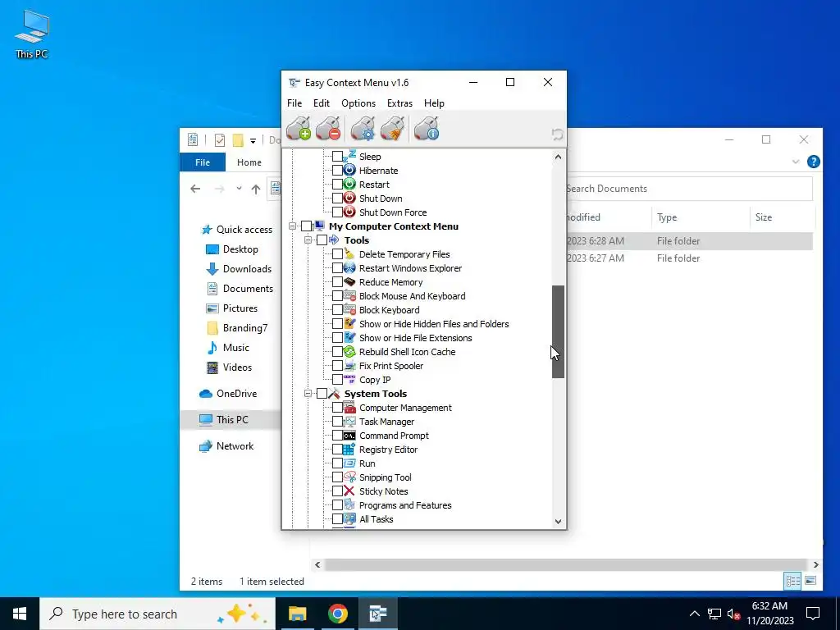Image resolution: width=840 pixels, height=630 pixels.
Task: Open Chrome from the taskbar
Action: (337, 614)
